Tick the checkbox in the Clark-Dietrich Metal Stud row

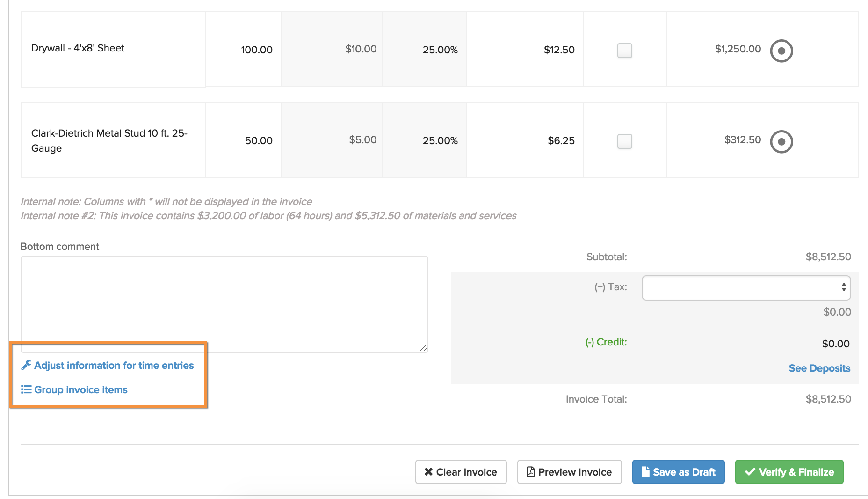tap(624, 141)
